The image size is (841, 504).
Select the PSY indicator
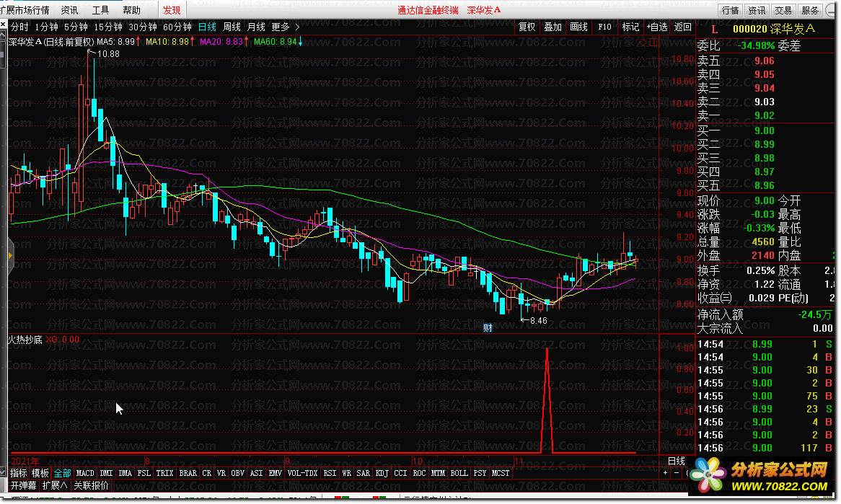(x=480, y=473)
